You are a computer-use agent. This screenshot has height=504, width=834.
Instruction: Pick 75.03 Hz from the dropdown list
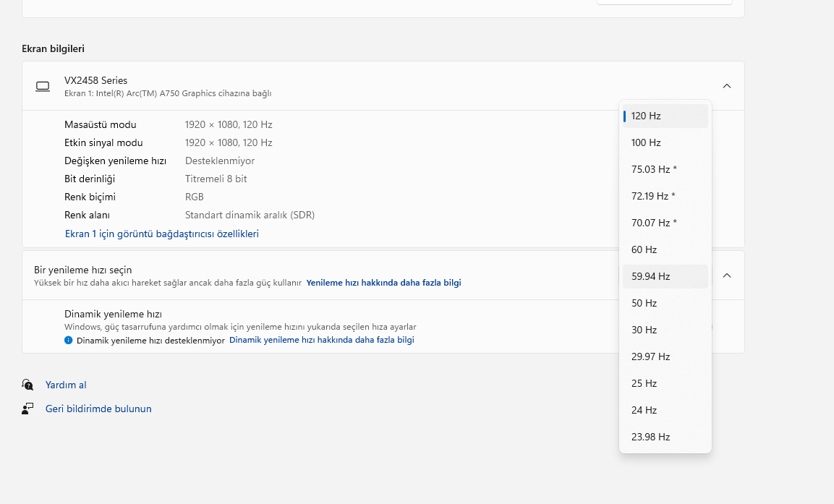click(x=665, y=169)
